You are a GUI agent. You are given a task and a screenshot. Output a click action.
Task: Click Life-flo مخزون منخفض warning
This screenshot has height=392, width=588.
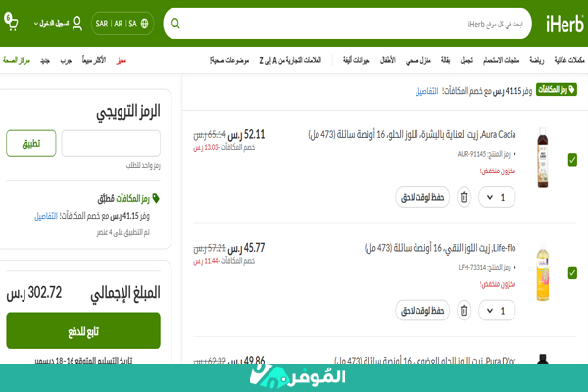498,284
